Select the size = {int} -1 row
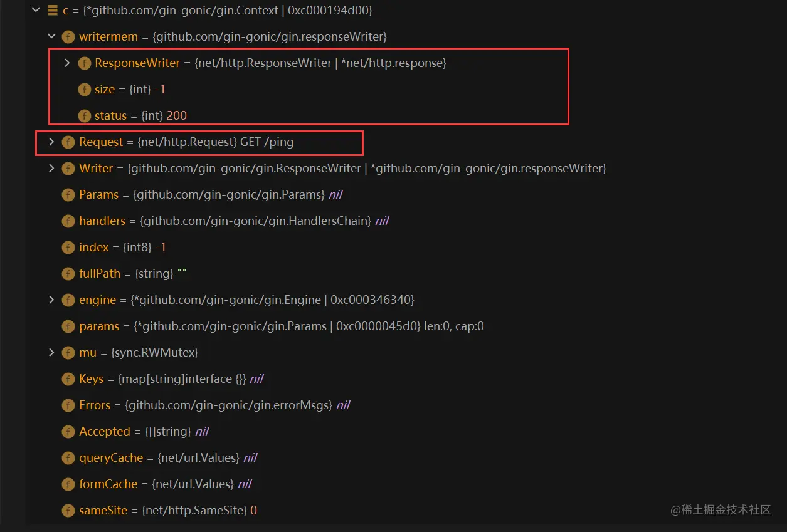The image size is (787, 532). point(122,90)
